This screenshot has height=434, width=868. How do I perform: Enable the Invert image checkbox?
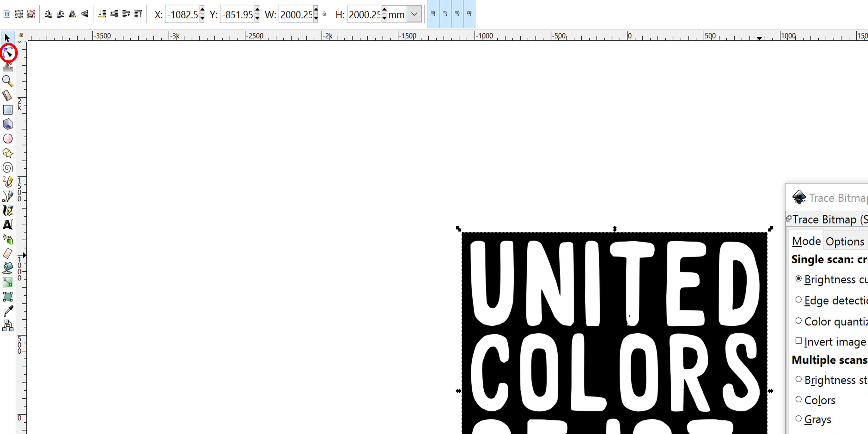(799, 341)
